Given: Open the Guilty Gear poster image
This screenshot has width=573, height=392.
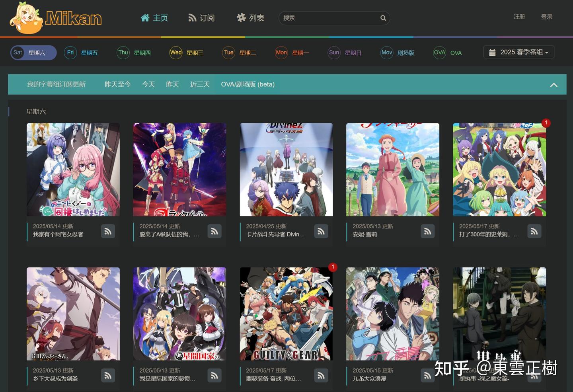Looking at the screenshot, I should click(x=286, y=314).
